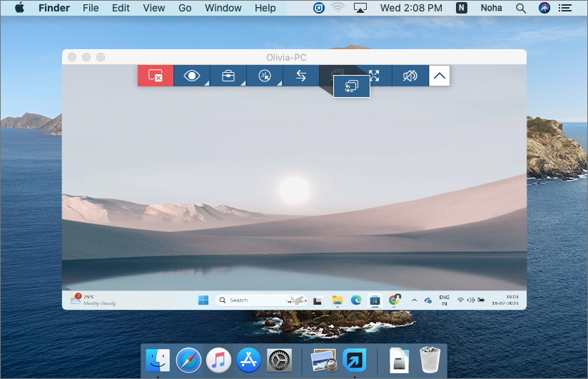Click the switch monitor popup button
This screenshot has width=588, height=379.
coord(352,86)
